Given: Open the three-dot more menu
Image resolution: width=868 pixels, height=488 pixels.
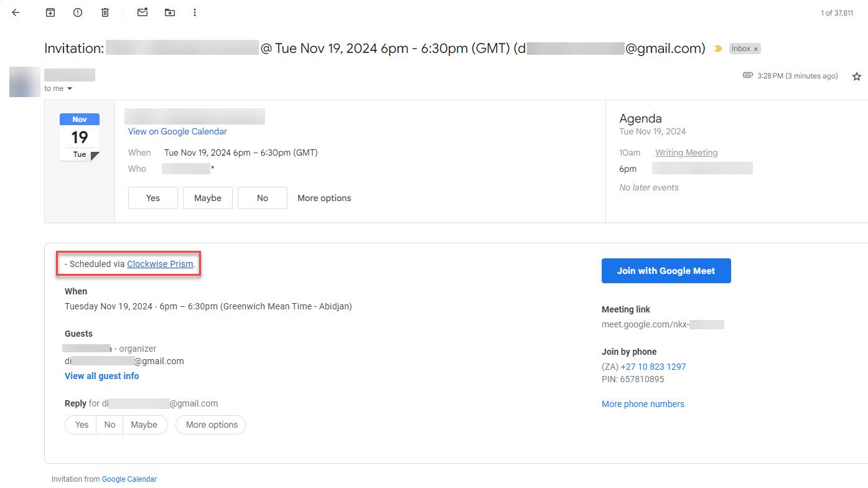Looking at the screenshot, I should (195, 12).
